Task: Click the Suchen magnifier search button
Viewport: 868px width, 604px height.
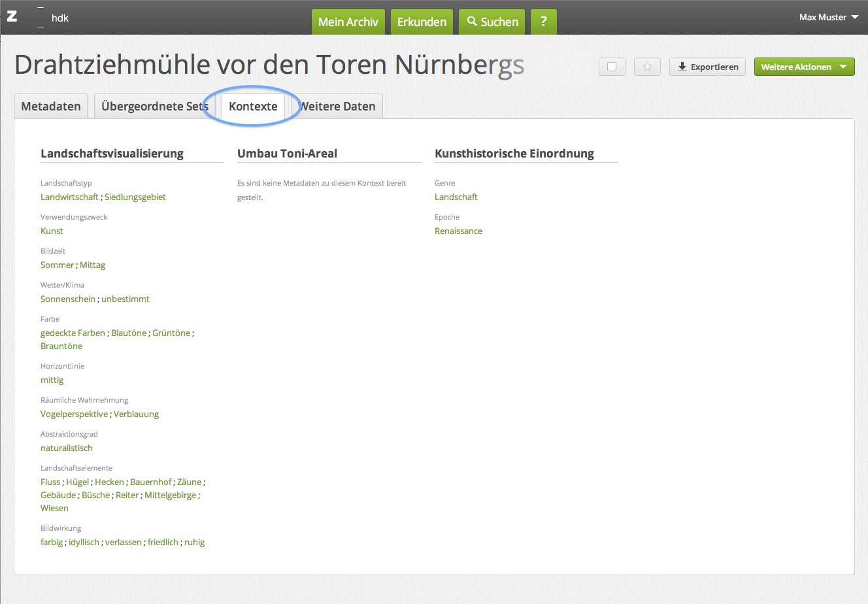Action: click(x=492, y=22)
